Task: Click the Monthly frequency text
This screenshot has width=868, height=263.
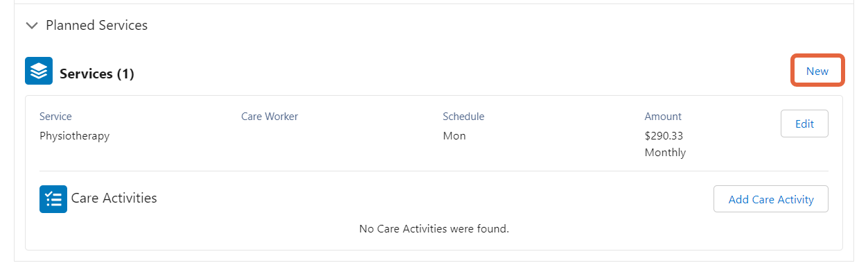Action: (665, 153)
